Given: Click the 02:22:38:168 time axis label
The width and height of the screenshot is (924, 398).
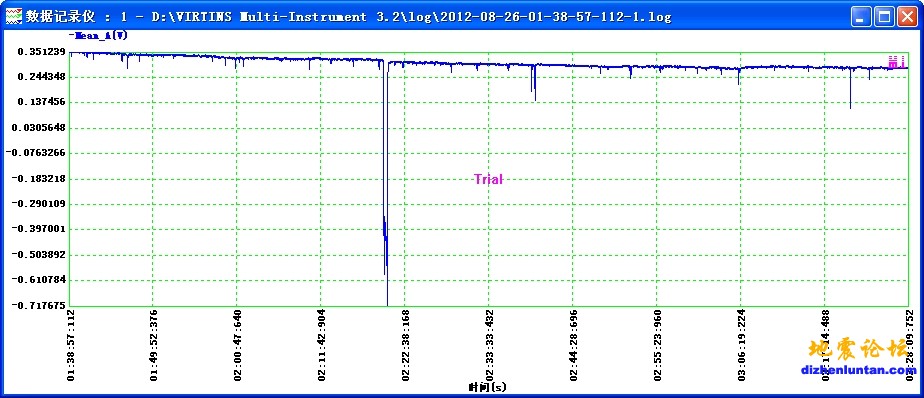Looking at the screenshot, I should point(405,344).
